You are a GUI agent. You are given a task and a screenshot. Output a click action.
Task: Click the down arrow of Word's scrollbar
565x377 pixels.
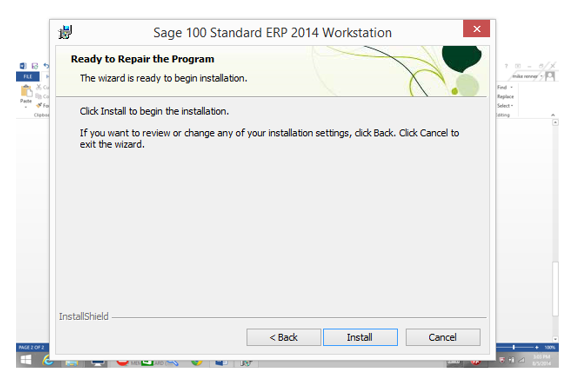(555, 339)
